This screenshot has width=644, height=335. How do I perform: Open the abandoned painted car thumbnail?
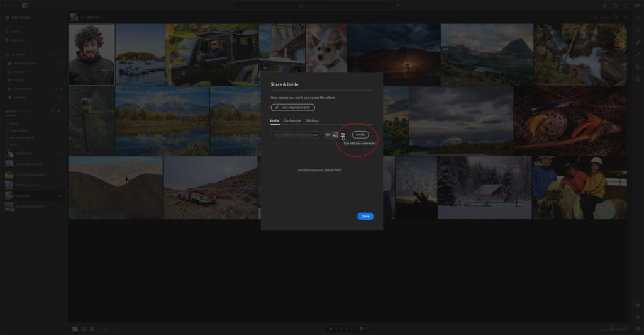point(211,188)
